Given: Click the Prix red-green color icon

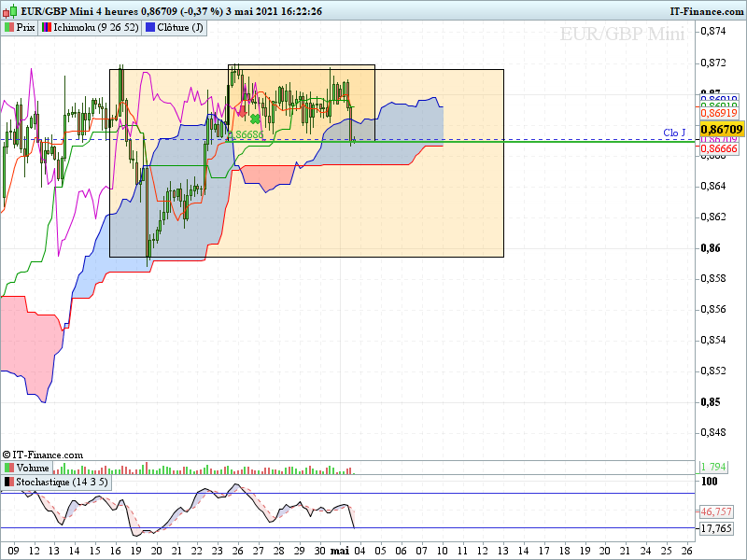Looking at the screenshot, I should 9,27.
